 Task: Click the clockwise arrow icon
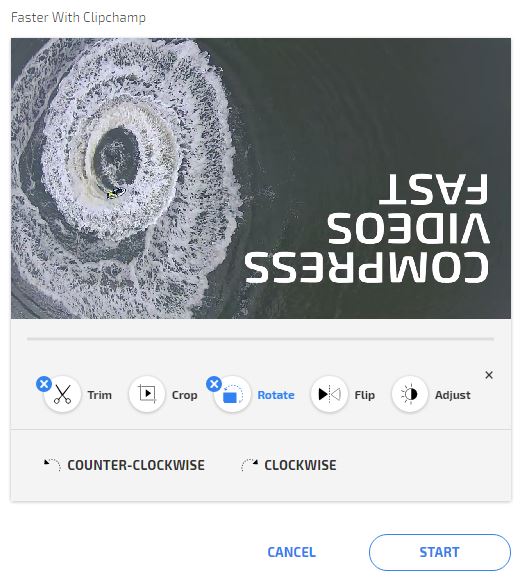(x=249, y=465)
